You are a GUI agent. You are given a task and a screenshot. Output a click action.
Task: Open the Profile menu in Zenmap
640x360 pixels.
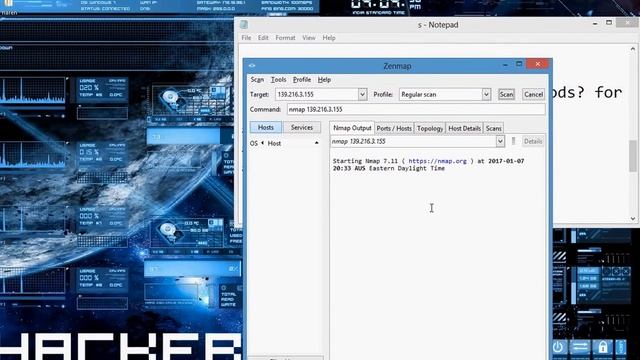click(x=302, y=80)
